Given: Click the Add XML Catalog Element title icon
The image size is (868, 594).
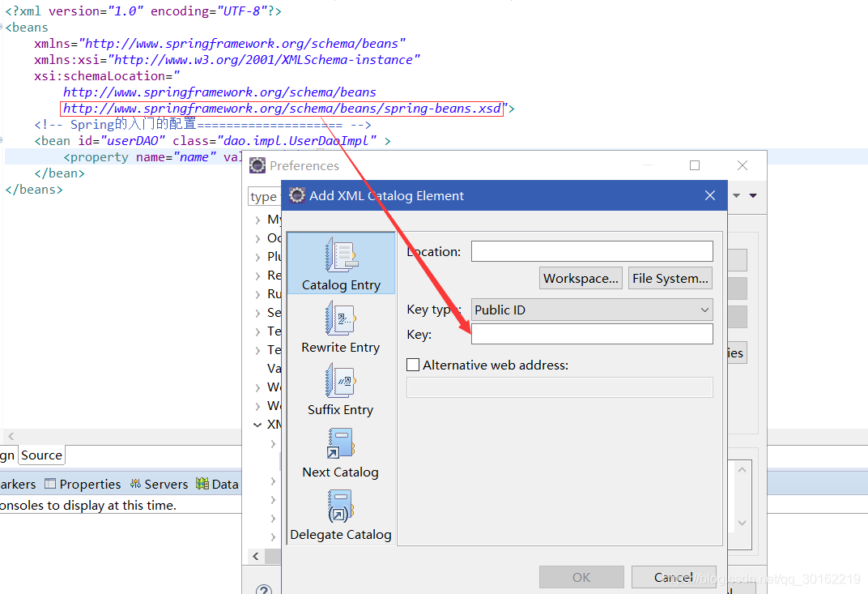Looking at the screenshot, I should pyautogui.click(x=297, y=195).
